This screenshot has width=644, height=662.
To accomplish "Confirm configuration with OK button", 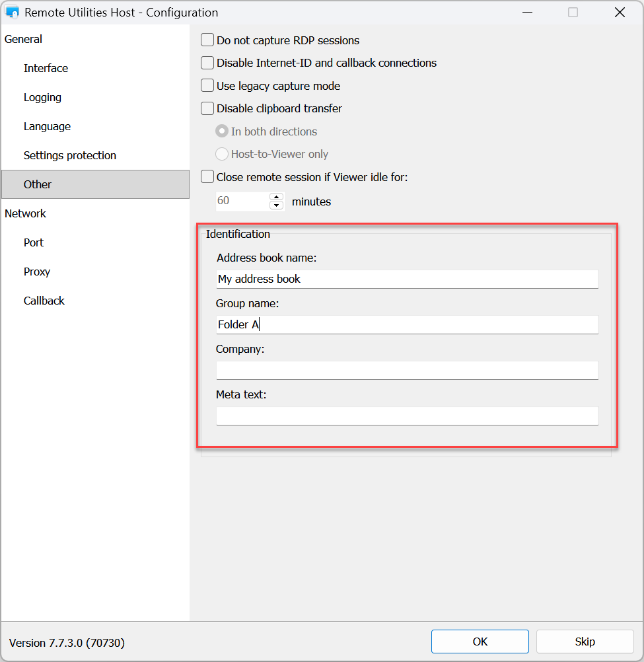I will click(480, 641).
